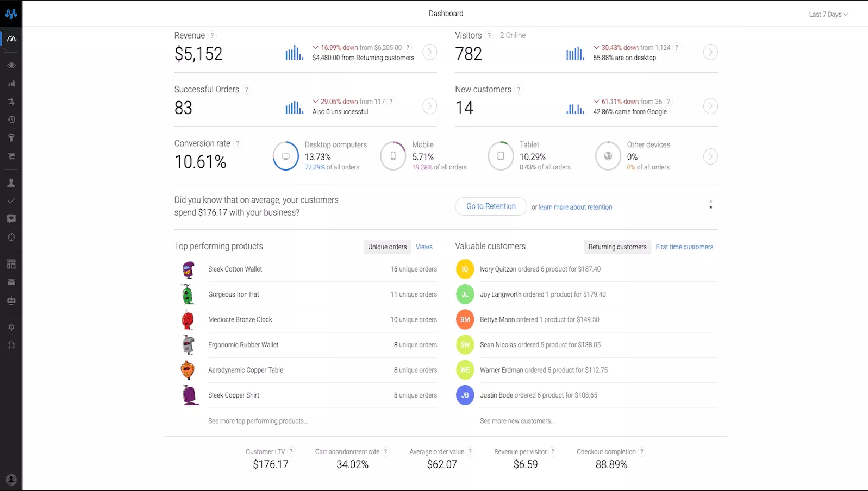
Task: Expand the Conversion rate details arrow
Action: click(710, 156)
